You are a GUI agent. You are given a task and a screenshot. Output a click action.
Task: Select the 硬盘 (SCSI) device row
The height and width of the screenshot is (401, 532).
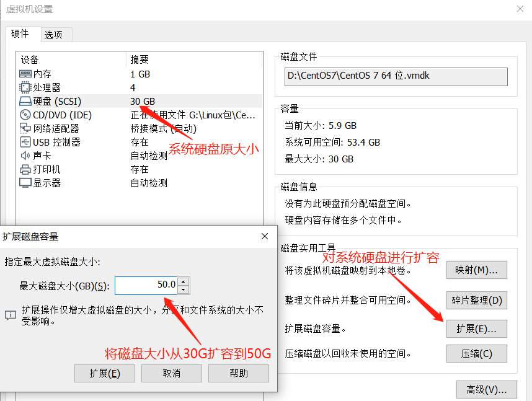pyautogui.click(x=140, y=101)
